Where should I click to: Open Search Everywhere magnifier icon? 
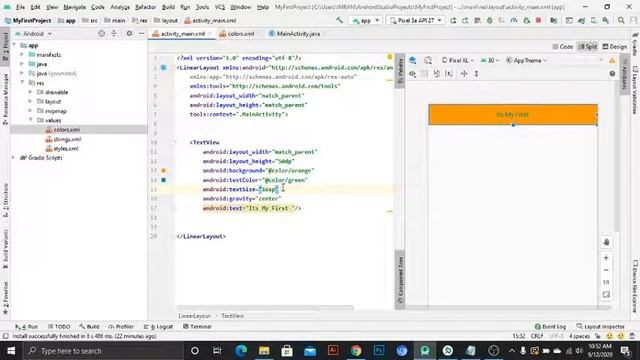tap(621, 20)
